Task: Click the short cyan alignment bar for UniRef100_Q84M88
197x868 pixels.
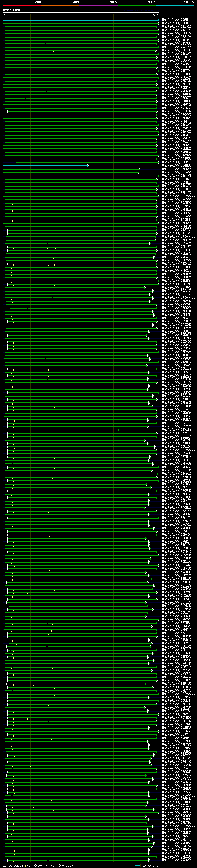Action: coord(46,166)
